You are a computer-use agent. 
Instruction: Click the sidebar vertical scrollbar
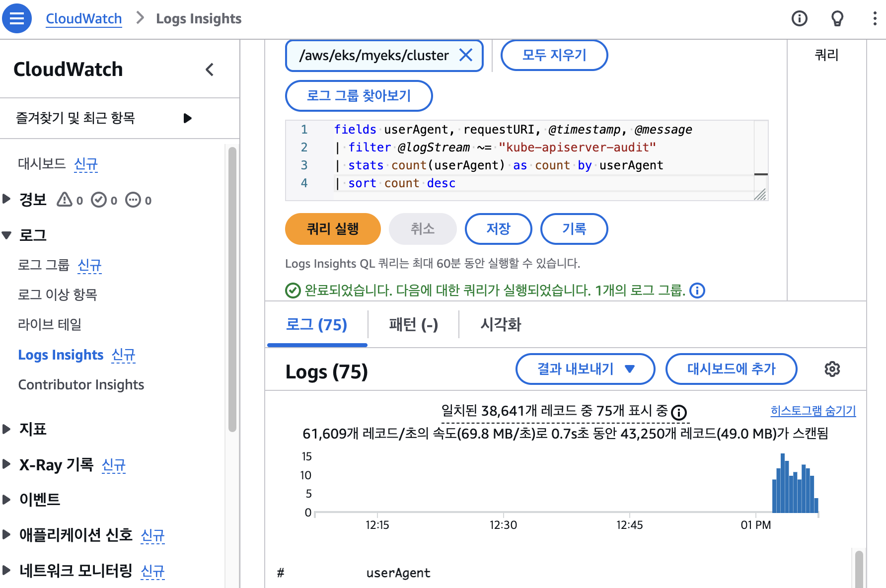pos(232,290)
